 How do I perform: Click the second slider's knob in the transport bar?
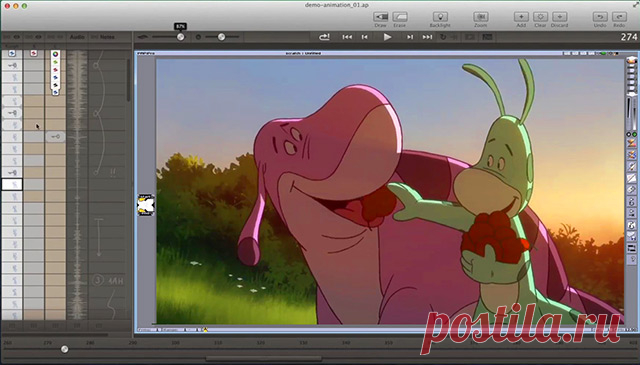click(x=221, y=37)
